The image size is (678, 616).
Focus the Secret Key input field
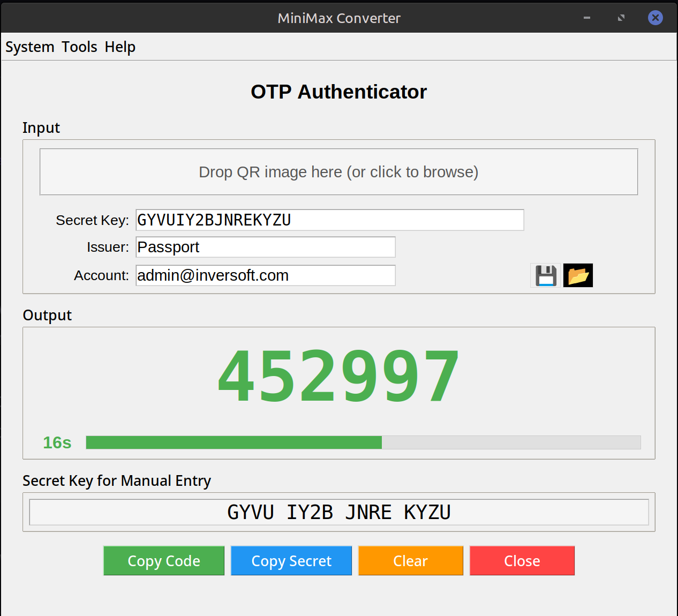330,220
